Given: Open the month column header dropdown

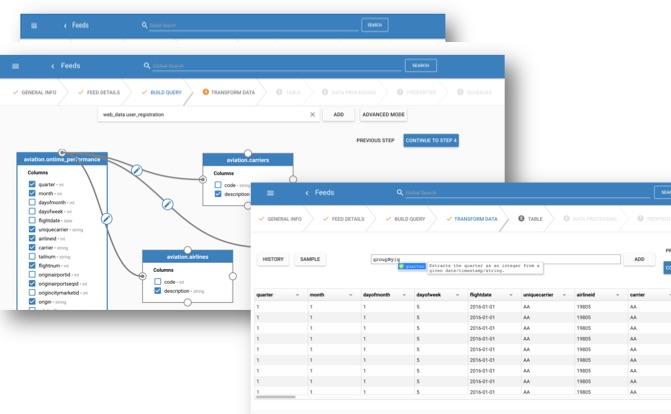Looking at the screenshot, I should (350, 295).
